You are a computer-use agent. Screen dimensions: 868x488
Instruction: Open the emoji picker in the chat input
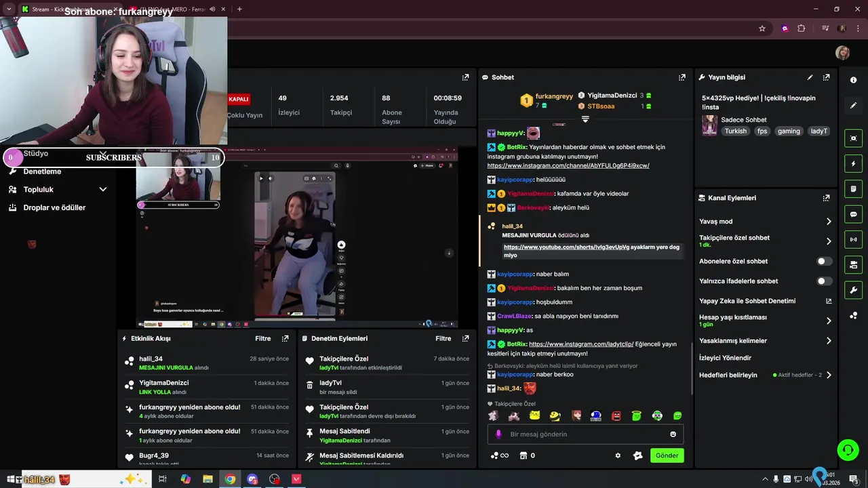[x=673, y=434]
